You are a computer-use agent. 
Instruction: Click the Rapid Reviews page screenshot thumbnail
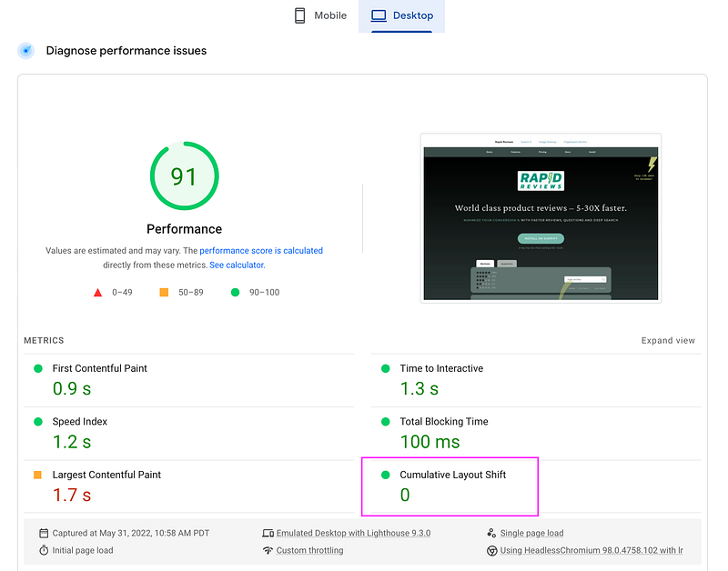540,218
